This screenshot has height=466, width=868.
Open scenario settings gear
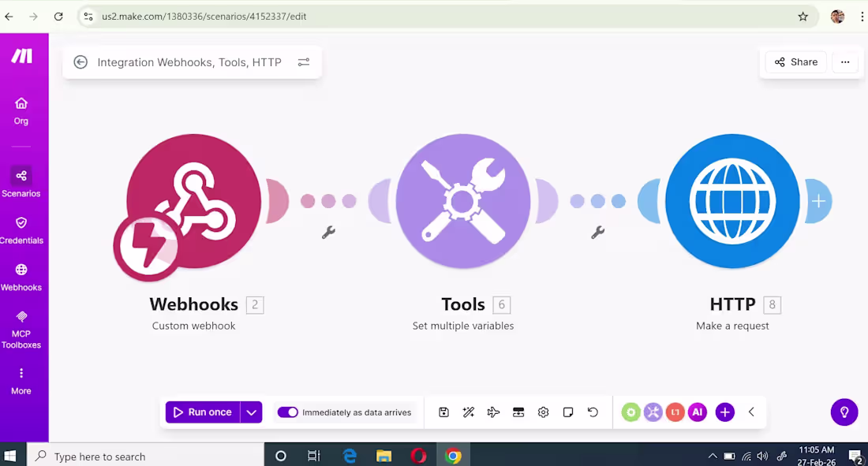coord(543,412)
